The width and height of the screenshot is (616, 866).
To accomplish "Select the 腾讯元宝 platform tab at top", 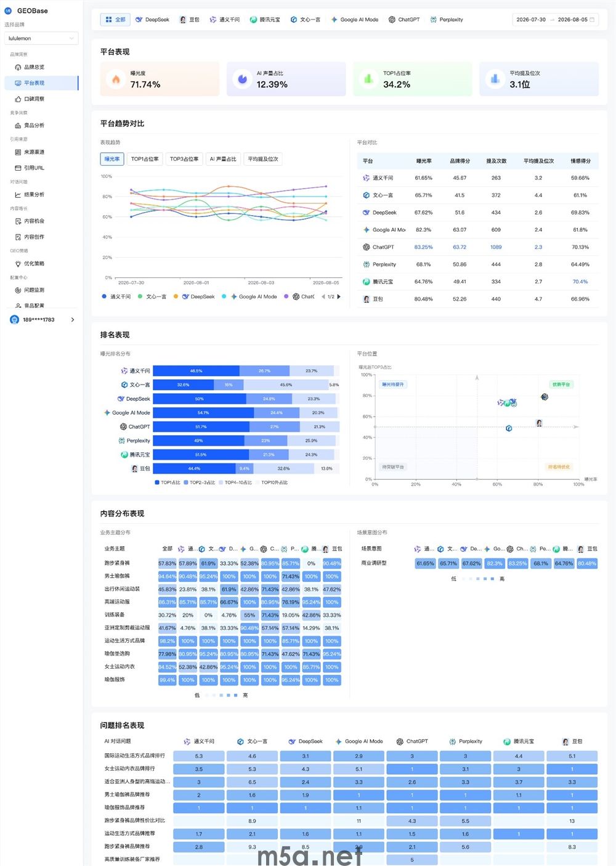I will (x=265, y=20).
